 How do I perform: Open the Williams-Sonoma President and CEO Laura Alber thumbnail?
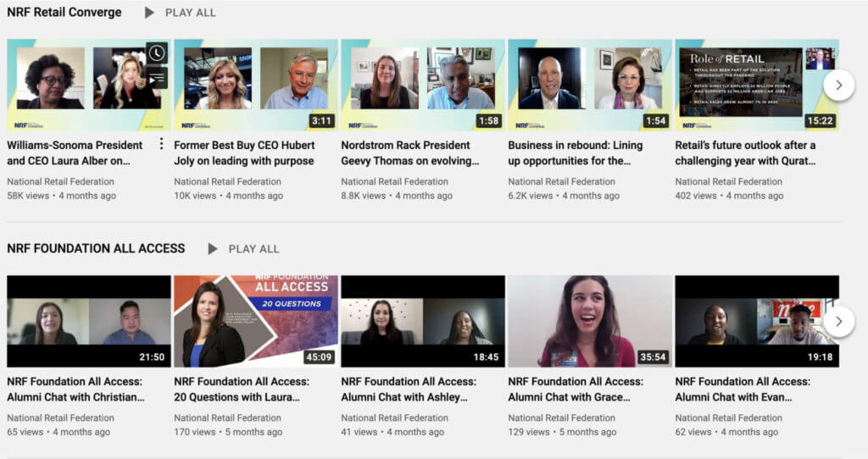pyautogui.click(x=88, y=85)
